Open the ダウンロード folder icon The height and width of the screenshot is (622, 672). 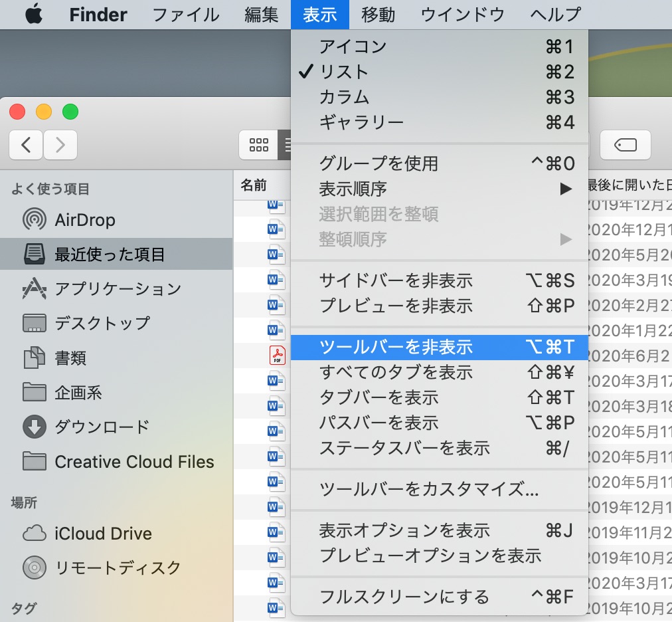pyautogui.click(x=35, y=427)
